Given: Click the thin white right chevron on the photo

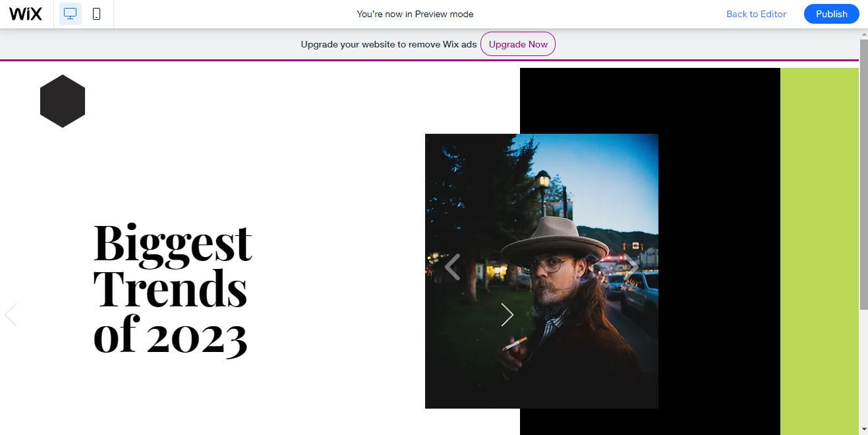Looking at the screenshot, I should [507, 315].
